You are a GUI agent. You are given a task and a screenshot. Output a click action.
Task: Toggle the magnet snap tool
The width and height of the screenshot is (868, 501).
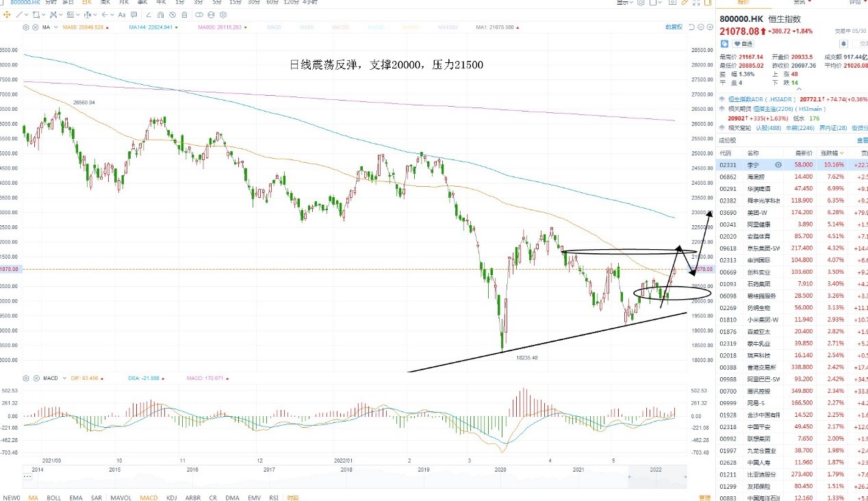160,14
